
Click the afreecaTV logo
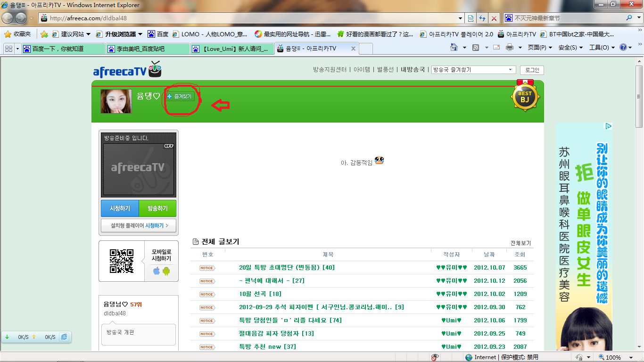pos(127,70)
